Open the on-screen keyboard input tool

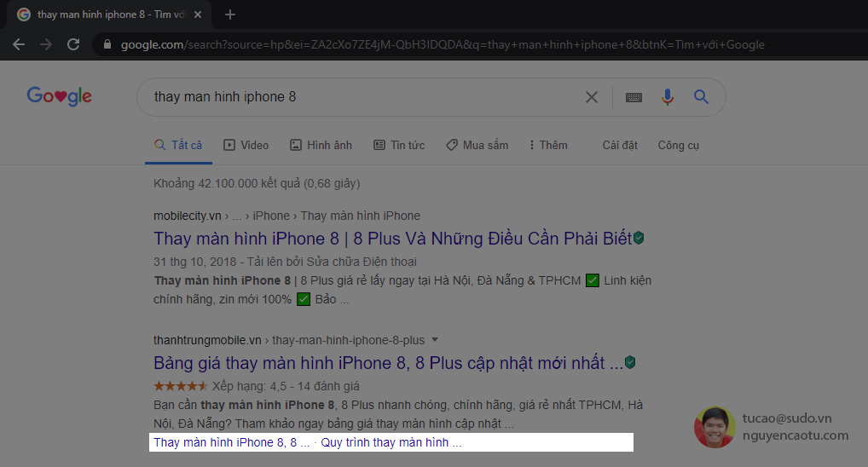pos(634,97)
